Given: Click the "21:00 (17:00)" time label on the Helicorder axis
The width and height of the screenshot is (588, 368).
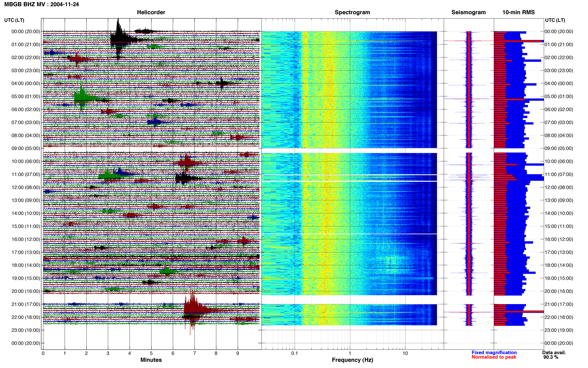Looking at the screenshot, I should (26, 304).
